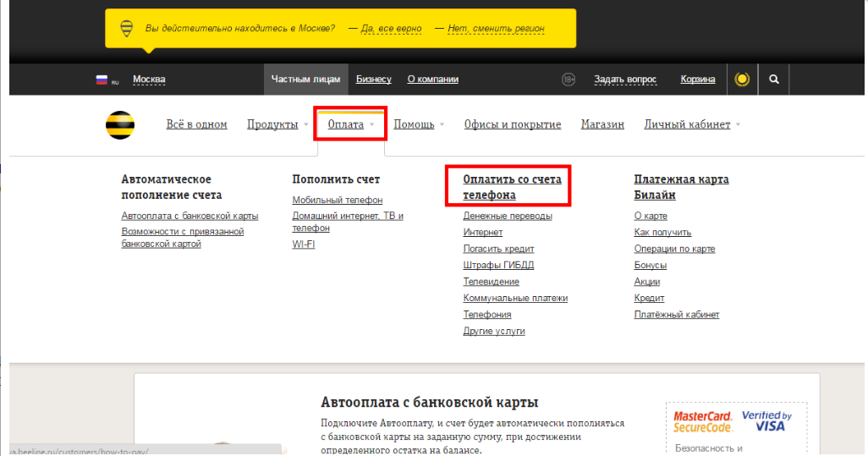The height and width of the screenshot is (456, 868).
Task: Click Автоматическое пополнение счета heading
Action: [172, 187]
